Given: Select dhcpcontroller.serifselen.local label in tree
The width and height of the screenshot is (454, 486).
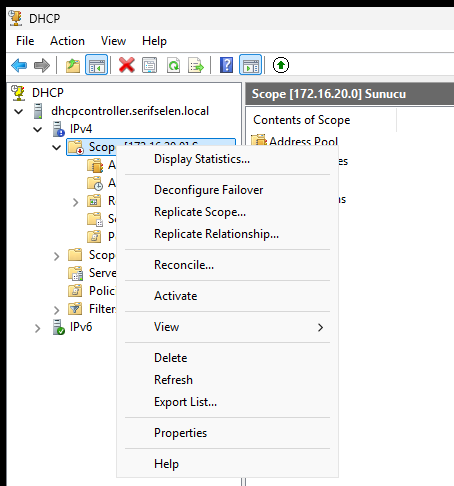Looking at the screenshot, I should tap(130, 111).
